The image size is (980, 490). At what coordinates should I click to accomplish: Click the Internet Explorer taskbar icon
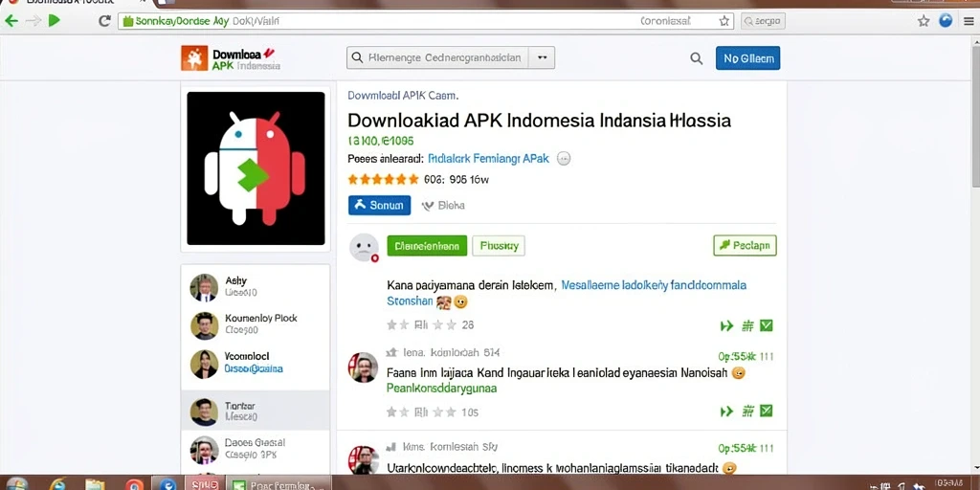57,484
